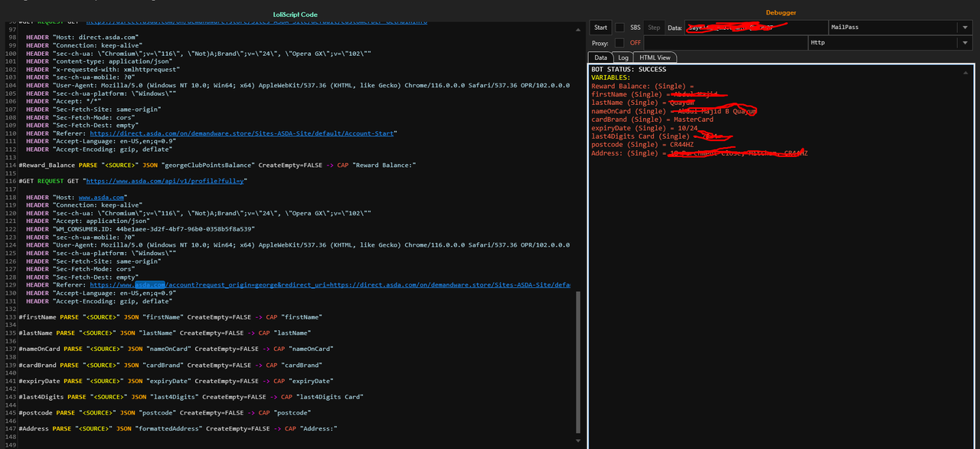980x449 pixels.
Task: Click the #cardBrand PARSE code line
Action: click(170, 365)
